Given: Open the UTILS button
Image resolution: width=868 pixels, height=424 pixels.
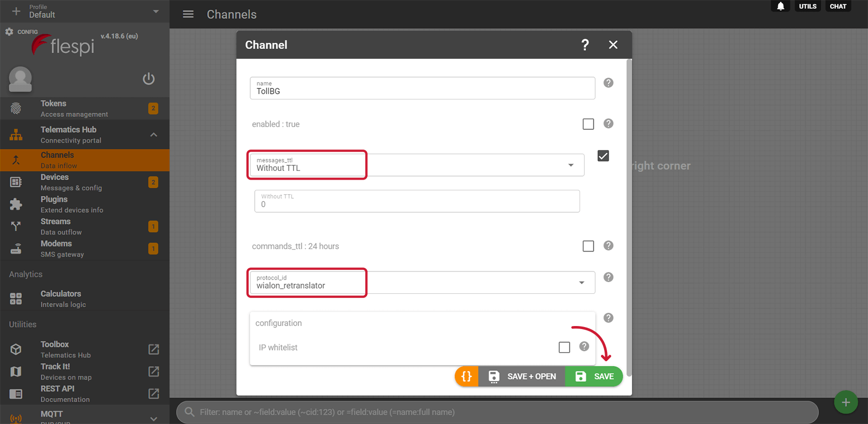Looking at the screenshot, I should pyautogui.click(x=808, y=6).
